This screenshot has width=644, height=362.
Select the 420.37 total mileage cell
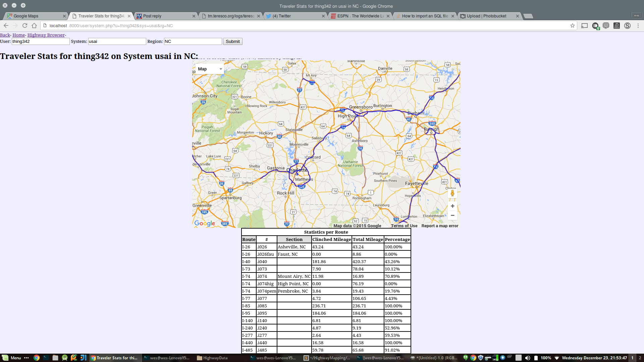[x=368, y=261]
